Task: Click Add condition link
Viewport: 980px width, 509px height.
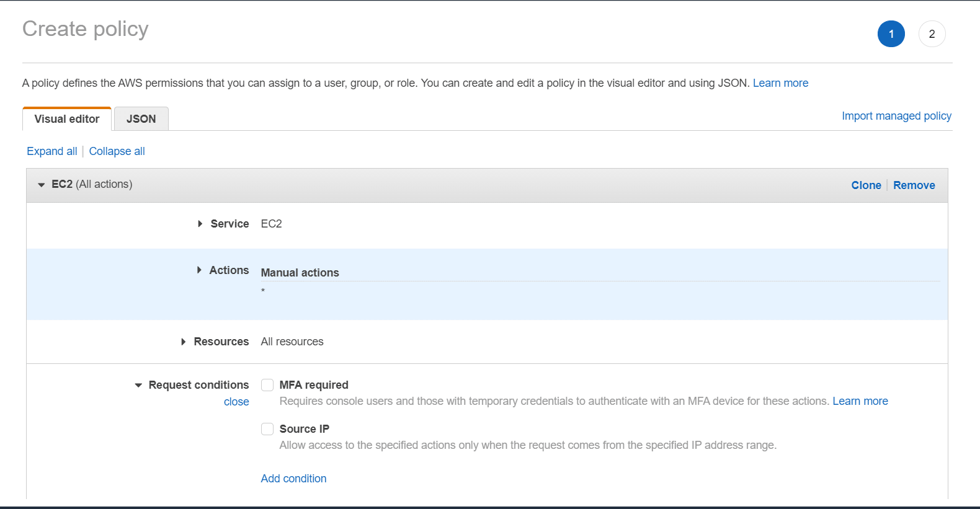Action: pos(293,479)
